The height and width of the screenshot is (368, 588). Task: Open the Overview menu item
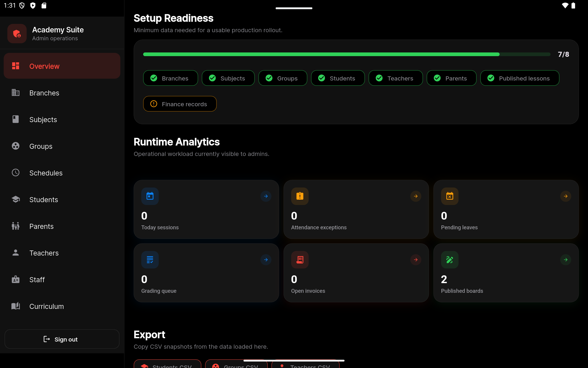62,66
